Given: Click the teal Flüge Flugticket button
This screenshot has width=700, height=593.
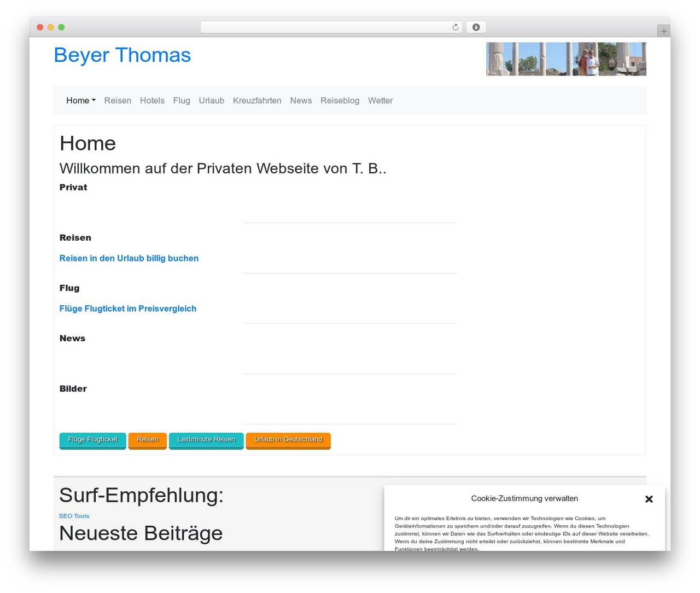Looking at the screenshot, I should (x=92, y=440).
